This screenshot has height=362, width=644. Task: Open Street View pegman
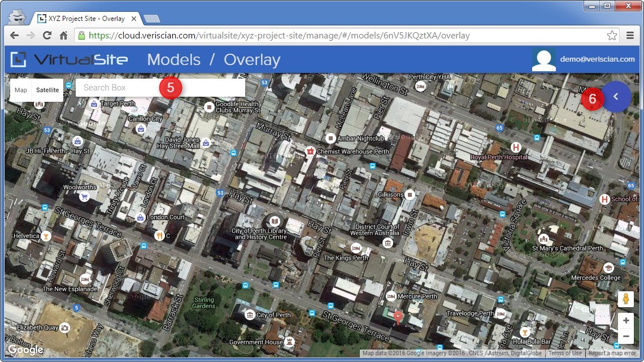point(625,299)
